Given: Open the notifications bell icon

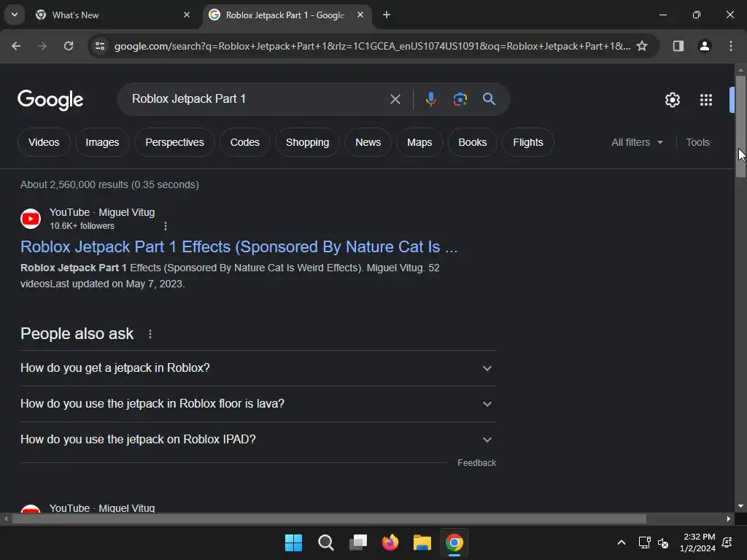Looking at the screenshot, I should (727, 542).
